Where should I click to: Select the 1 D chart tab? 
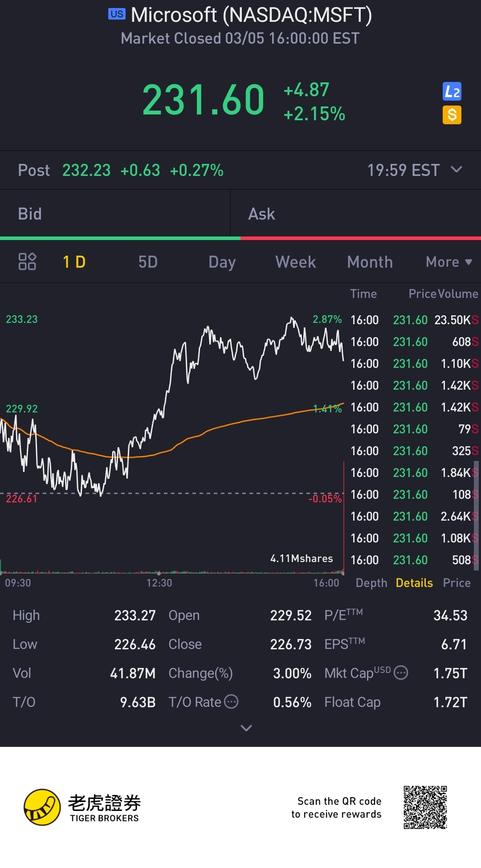[74, 262]
